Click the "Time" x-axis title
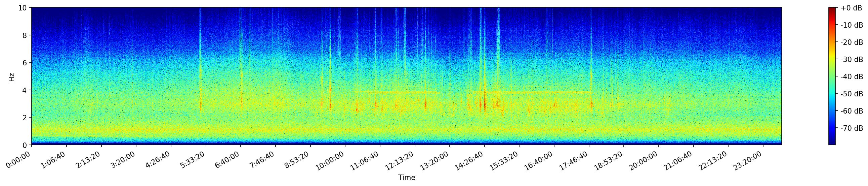Image resolution: width=868 pixels, height=186 pixels. click(x=406, y=178)
